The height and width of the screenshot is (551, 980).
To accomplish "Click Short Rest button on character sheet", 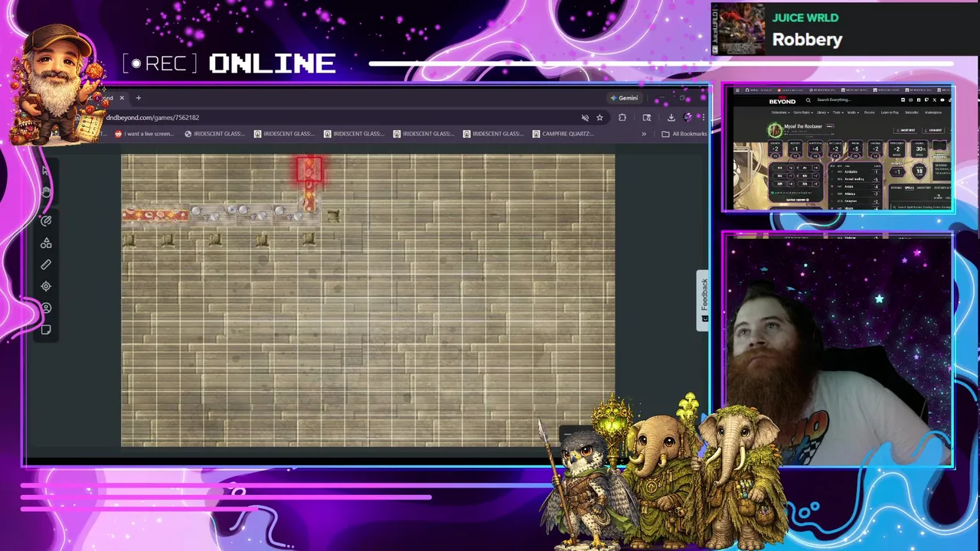I will pos(905,130).
